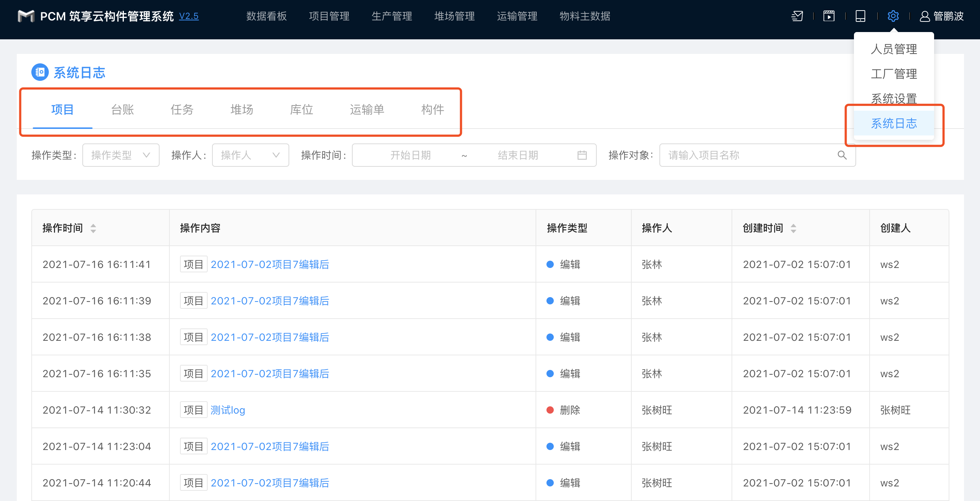Screen dimensions: 980x501
Task: Switch to the 运输单 tab
Action: tap(367, 110)
